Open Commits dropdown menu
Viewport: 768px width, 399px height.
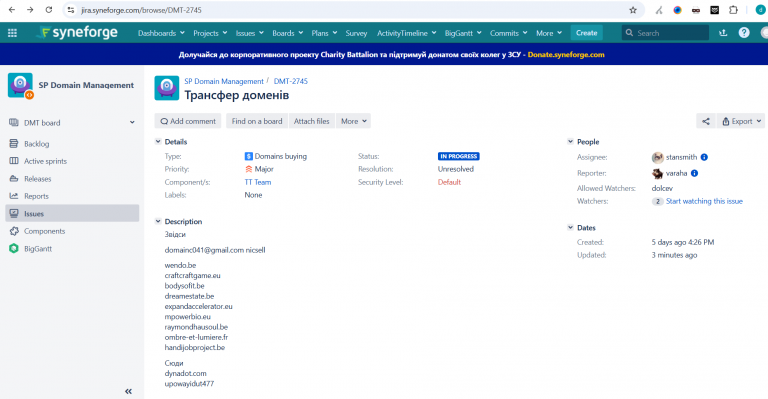click(508, 33)
